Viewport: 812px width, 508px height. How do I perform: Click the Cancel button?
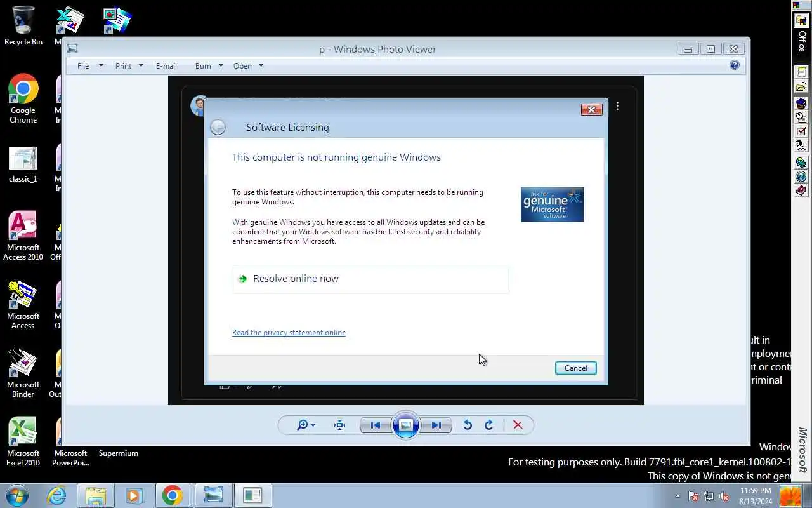click(x=576, y=368)
